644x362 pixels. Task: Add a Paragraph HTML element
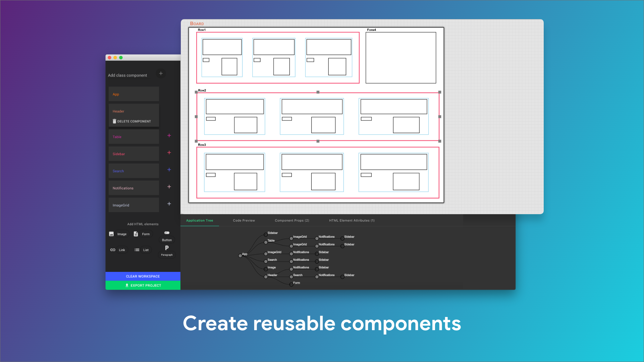pyautogui.click(x=167, y=251)
